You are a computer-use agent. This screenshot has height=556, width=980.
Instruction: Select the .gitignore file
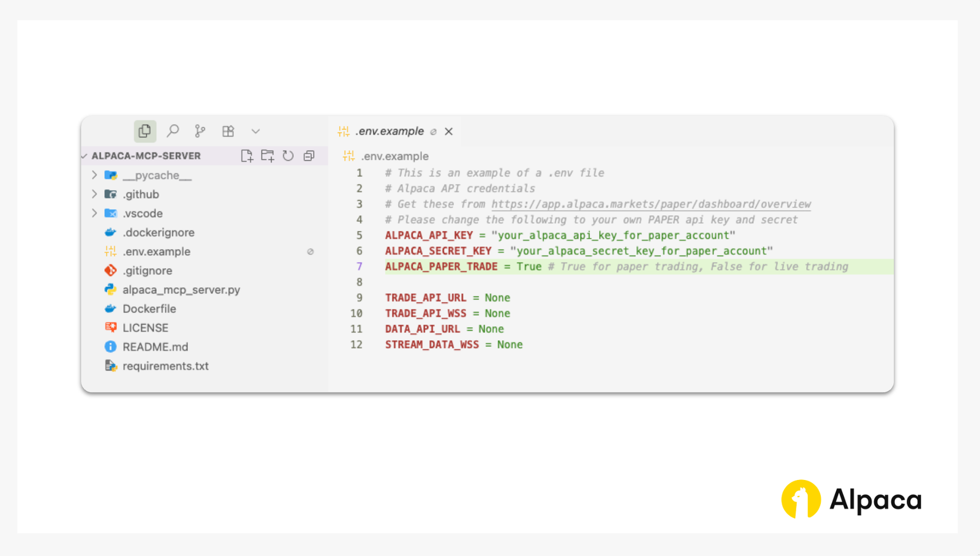[x=146, y=270]
